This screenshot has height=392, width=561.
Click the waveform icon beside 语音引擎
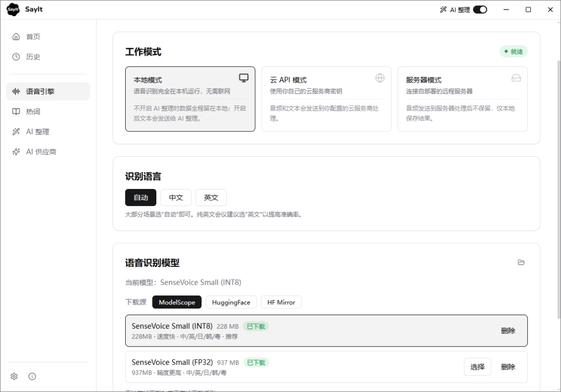tap(16, 91)
